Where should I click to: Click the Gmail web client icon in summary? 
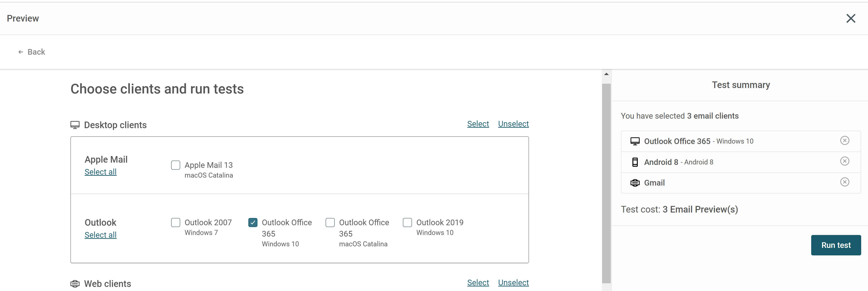[635, 183]
